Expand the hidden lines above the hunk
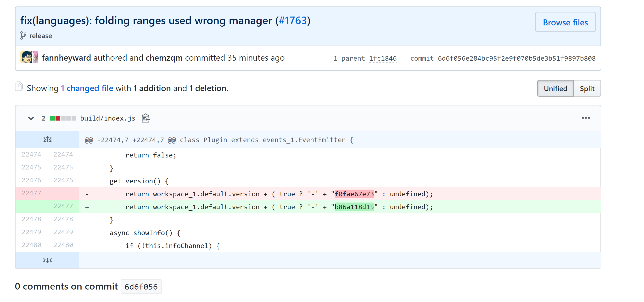The image size is (644, 302). pos(47,139)
